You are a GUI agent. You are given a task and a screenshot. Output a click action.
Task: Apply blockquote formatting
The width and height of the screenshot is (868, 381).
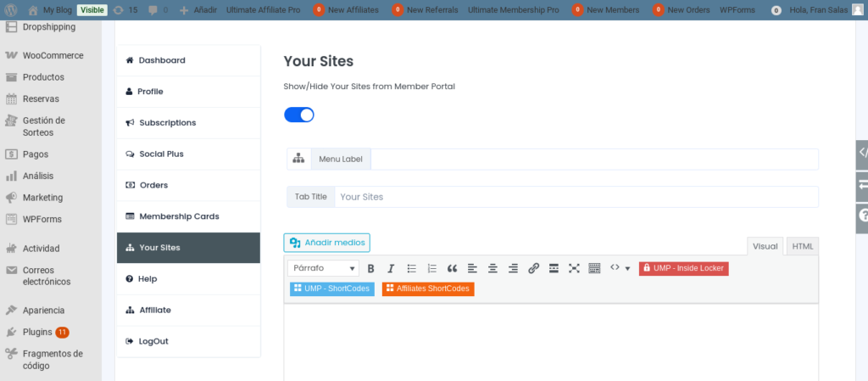453,269
